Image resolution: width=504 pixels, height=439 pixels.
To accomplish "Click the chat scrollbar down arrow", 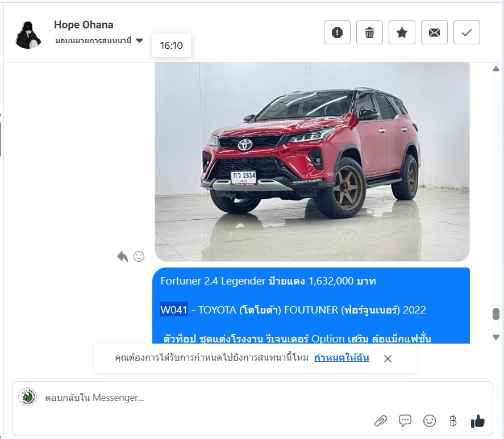I will 496,337.
